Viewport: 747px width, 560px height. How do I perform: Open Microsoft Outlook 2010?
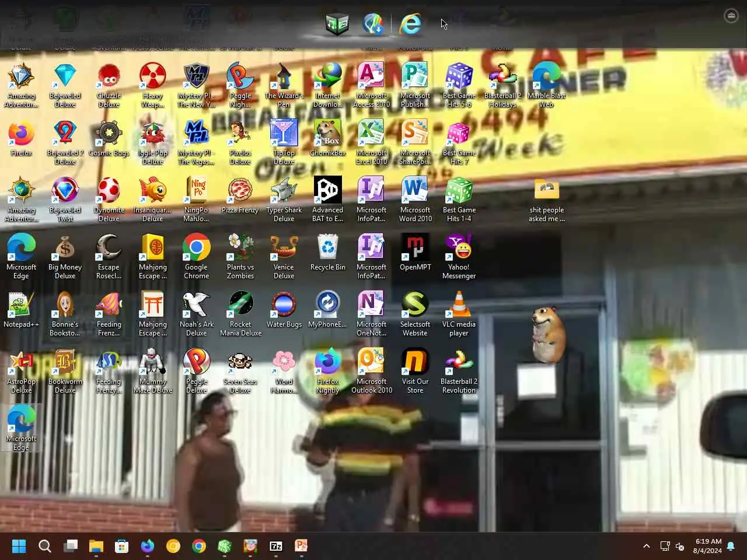[372, 372]
